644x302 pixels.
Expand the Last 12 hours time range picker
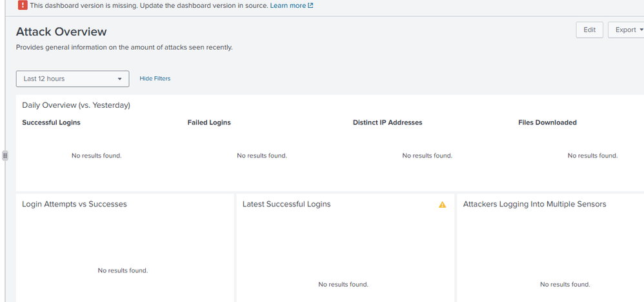coord(72,79)
